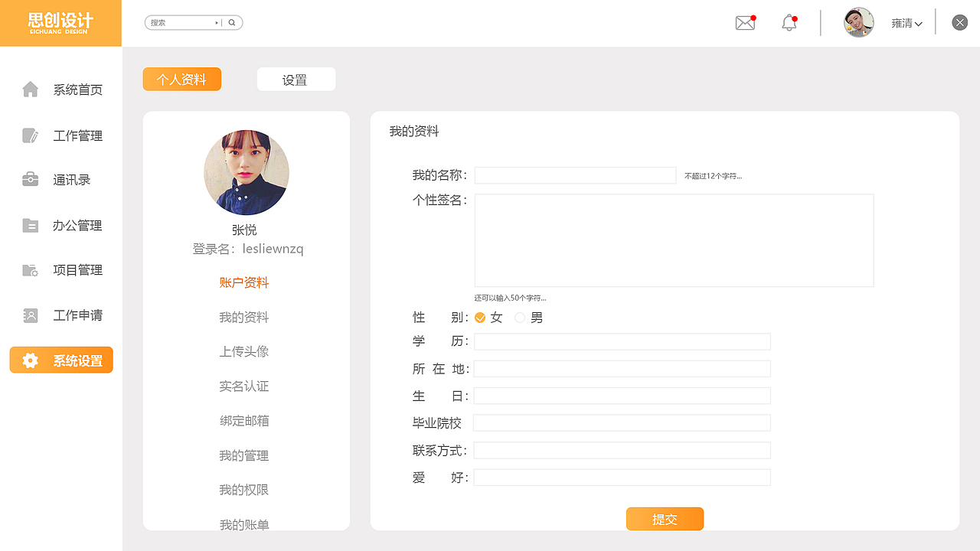This screenshot has height=551, width=980.
Task: Switch to the 设置 tab
Action: pyautogui.click(x=296, y=78)
